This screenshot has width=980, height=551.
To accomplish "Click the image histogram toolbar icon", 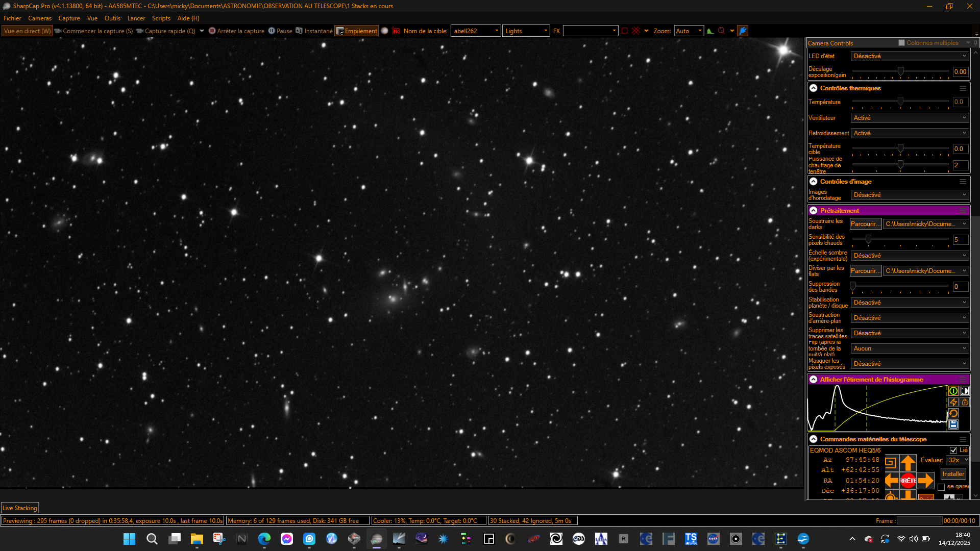I will tap(710, 31).
